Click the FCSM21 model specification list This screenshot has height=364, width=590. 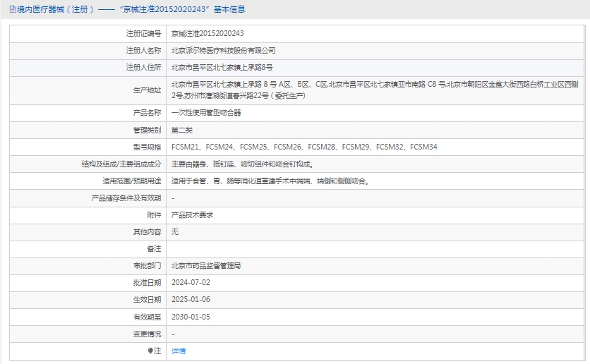pos(304,147)
